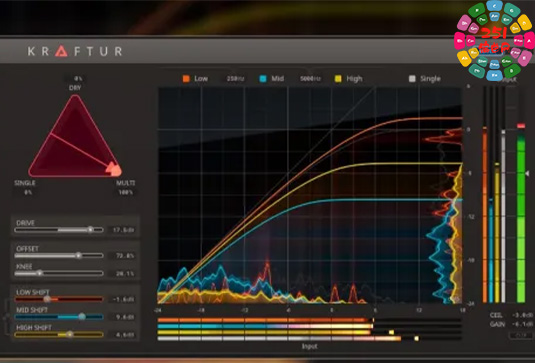This screenshot has width=535, height=363.
Task: Click the MID SHIFT slider handle
Action: click(82, 317)
